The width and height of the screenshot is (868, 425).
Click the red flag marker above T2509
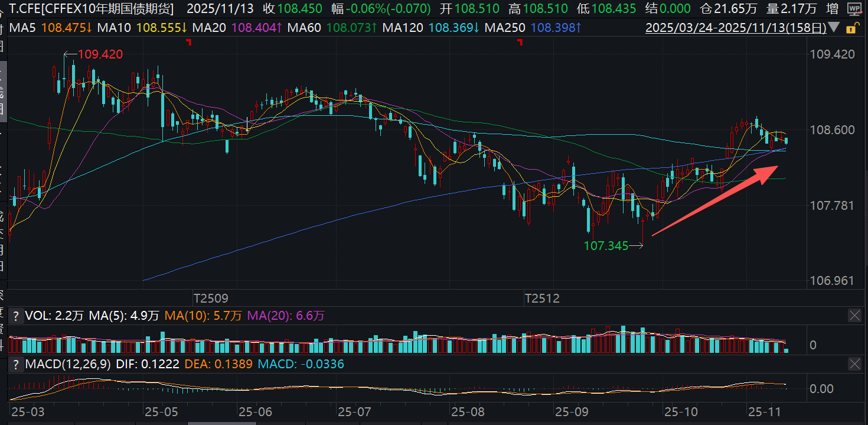coord(189,42)
